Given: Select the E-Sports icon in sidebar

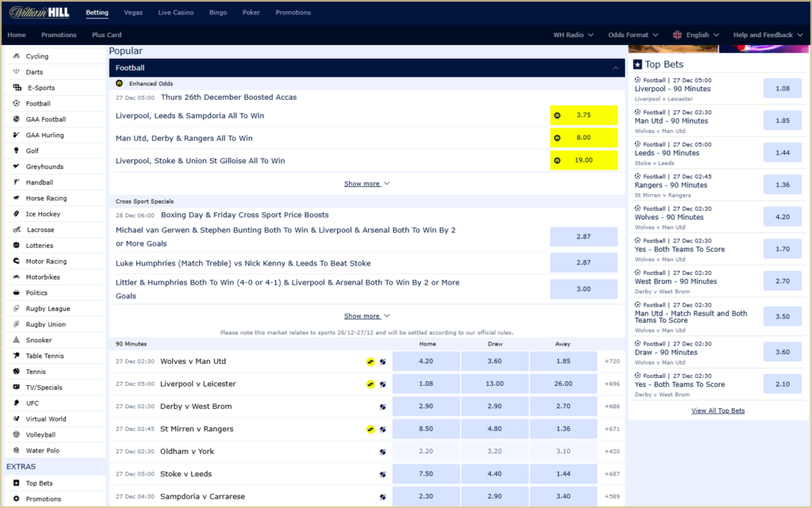Looking at the screenshot, I should click(17, 87).
